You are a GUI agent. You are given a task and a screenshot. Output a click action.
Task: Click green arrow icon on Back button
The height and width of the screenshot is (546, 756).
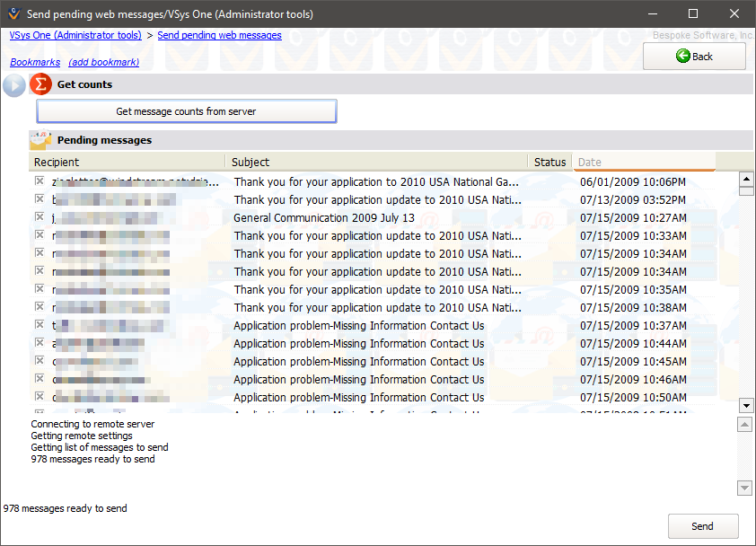click(x=682, y=57)
